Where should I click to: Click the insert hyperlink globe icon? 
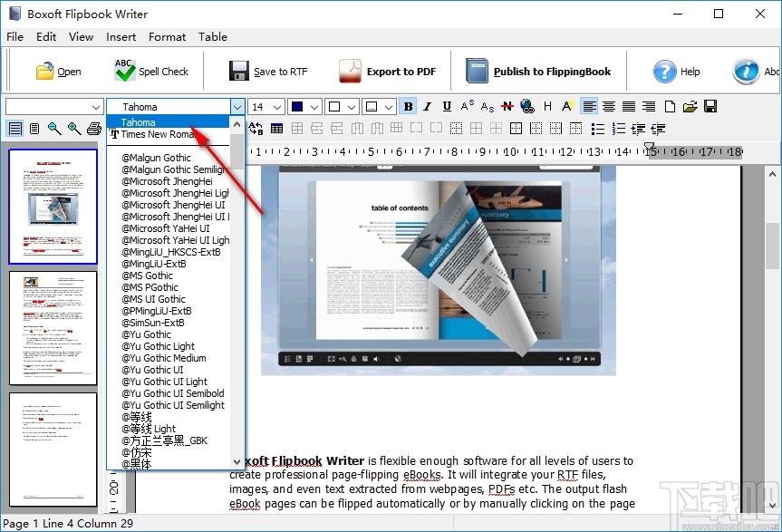(526, 106)
